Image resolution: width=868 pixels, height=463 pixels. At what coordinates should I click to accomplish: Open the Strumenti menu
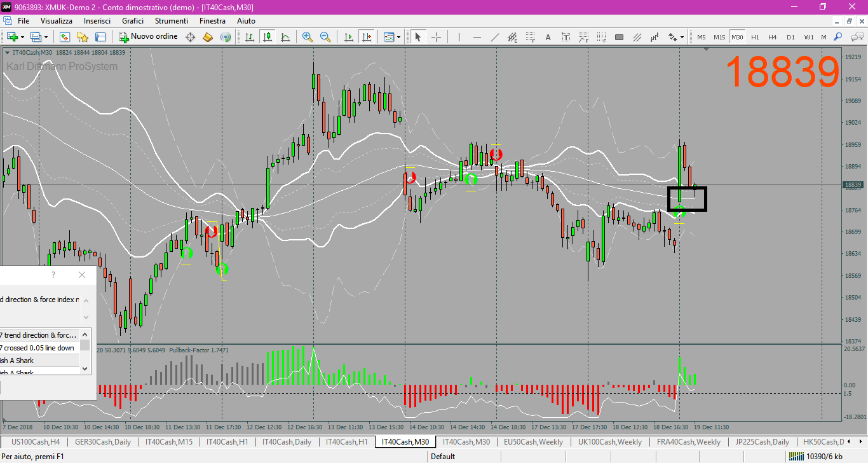172,21
